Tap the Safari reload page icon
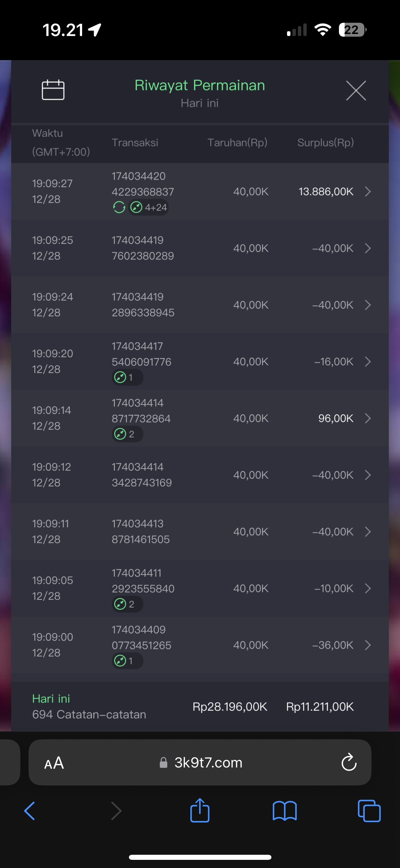The height and width of the screenshot is (868, 400). (x=349, y=762)
